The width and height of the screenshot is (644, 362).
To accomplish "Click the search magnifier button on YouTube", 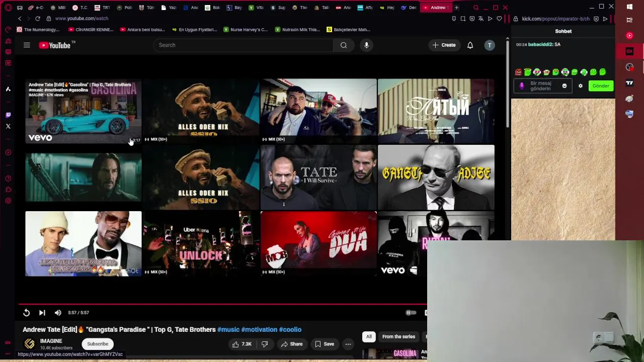I will click(x=344, y=45).
